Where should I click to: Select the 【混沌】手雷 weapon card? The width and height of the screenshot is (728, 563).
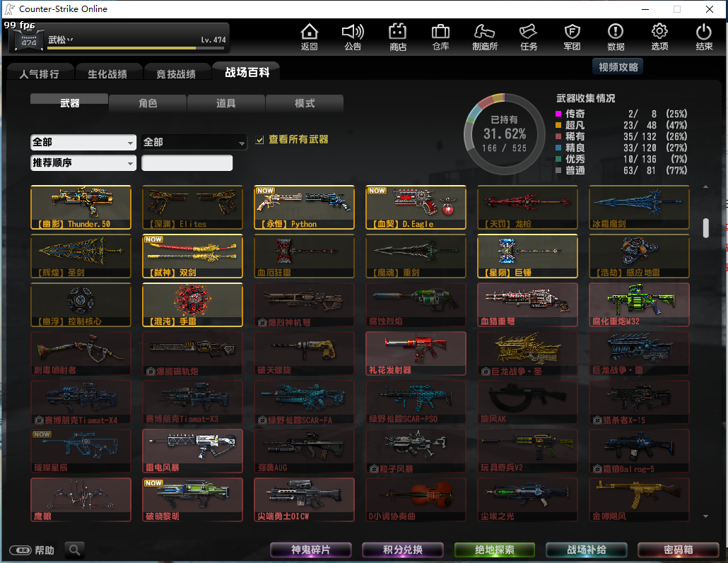pos(193,305)
